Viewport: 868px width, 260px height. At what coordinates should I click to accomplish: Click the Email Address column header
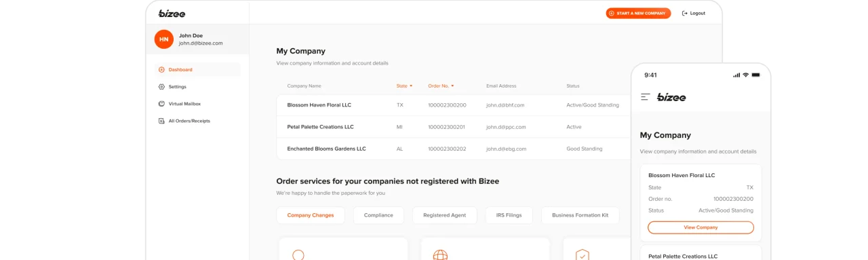(x=501, y=86)
